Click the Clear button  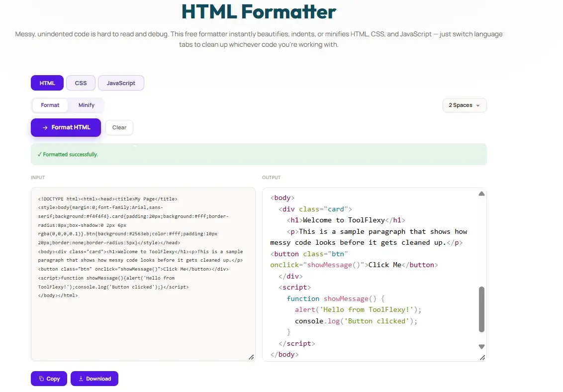119,127
